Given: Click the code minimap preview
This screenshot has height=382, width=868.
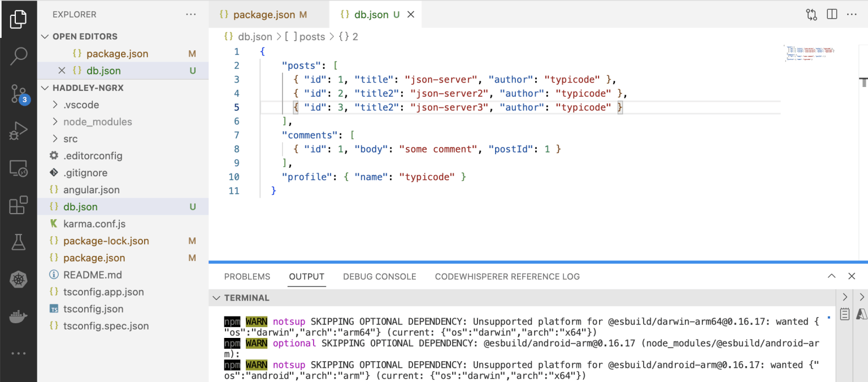Looking at the screenshot, I should (x=809, y=53).
